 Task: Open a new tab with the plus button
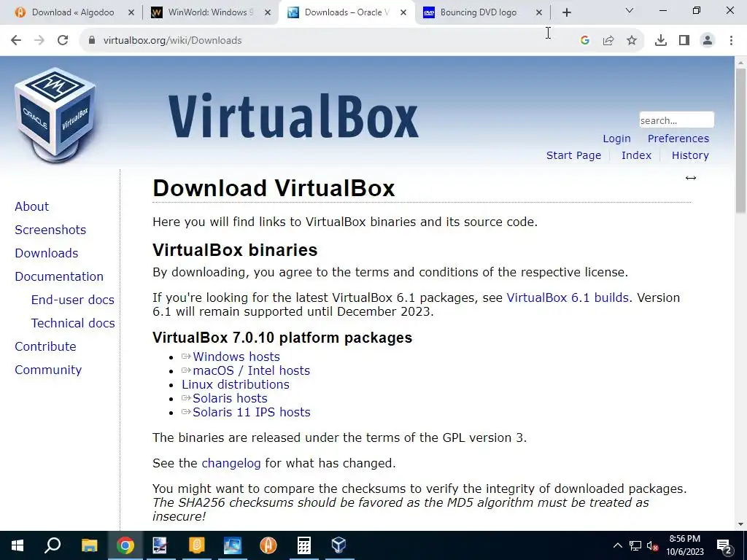tap(566, 12)
